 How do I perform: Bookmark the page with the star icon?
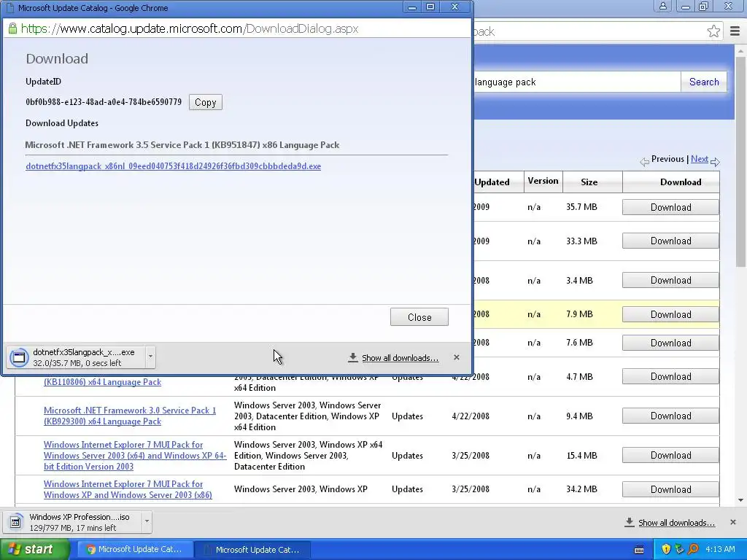pos(713,31)
